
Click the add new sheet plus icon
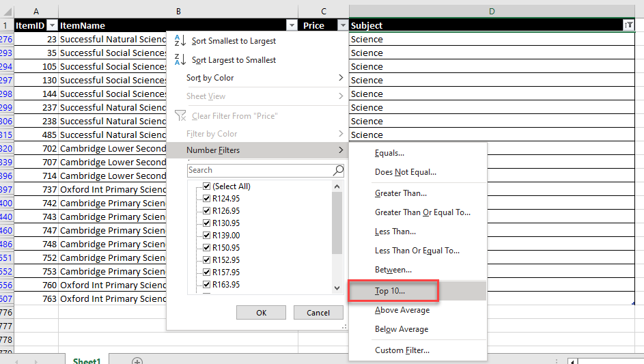pos(137,361)
